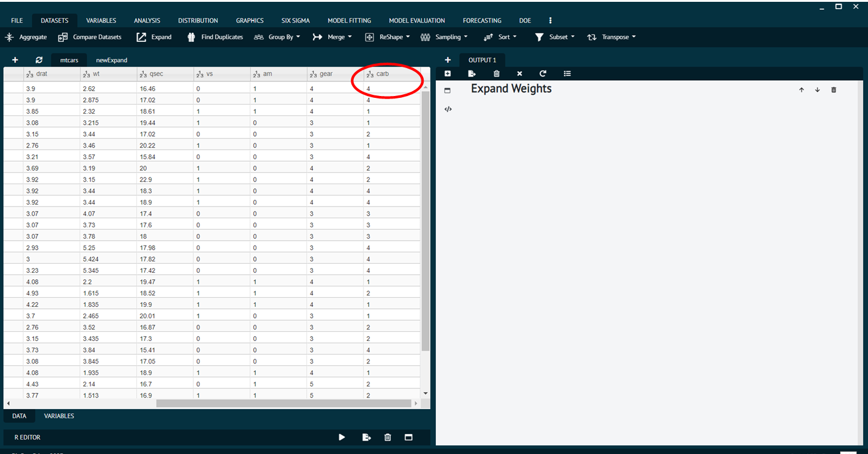The width and height of the screenshot is (868, 454).
Task: Move Expand Weights output down
Action: [817, 90]
